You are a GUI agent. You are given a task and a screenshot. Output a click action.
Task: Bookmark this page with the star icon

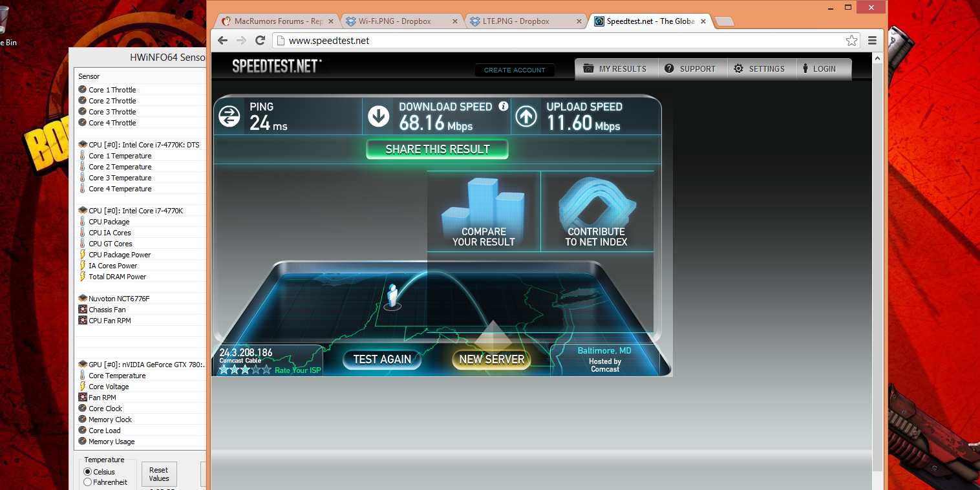point(852,40)
